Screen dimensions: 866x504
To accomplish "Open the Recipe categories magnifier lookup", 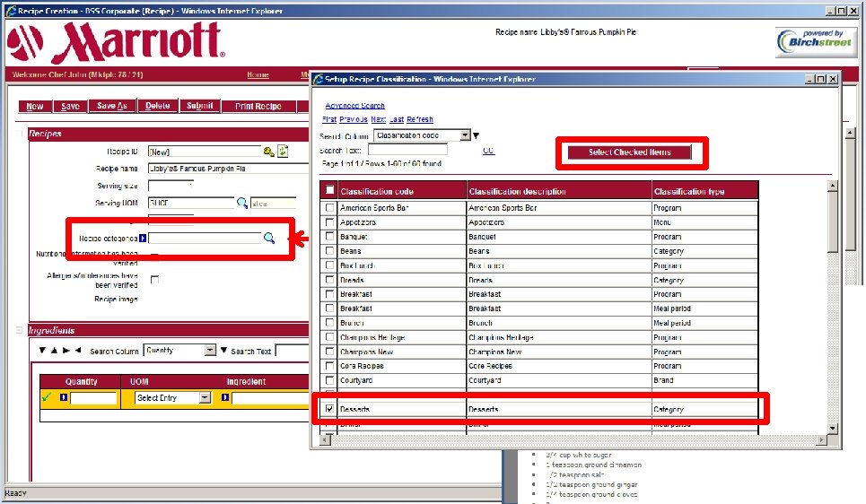I will (269, 238).
